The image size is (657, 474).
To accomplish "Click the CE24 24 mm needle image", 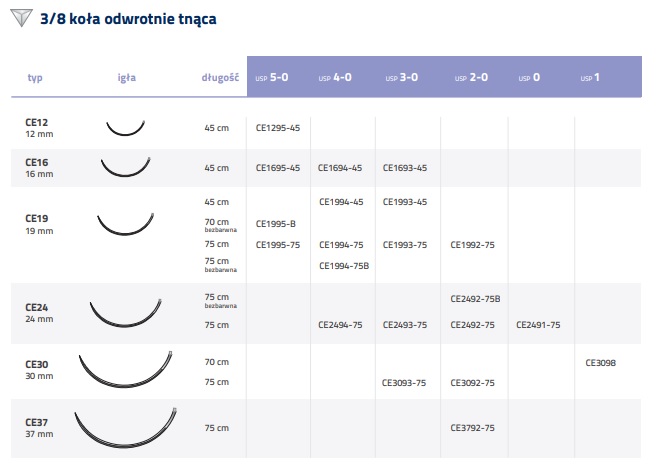I will point(126,313).
